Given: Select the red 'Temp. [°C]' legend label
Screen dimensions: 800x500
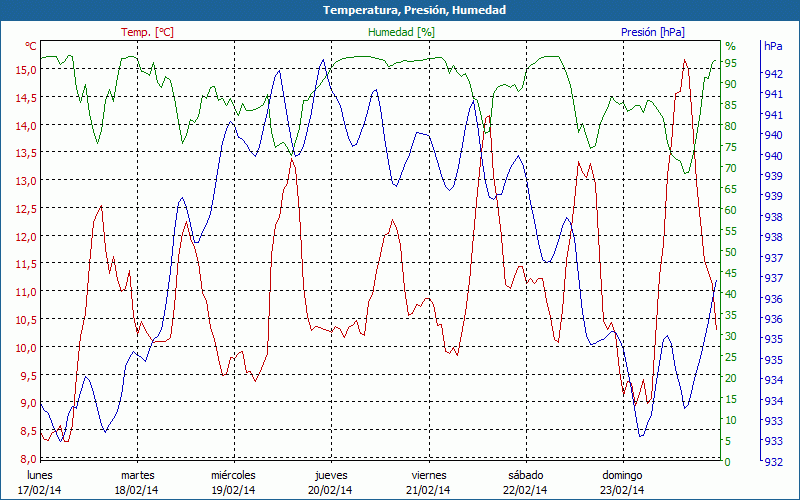Looking at the screenshot, I should [x=147, y=32].
